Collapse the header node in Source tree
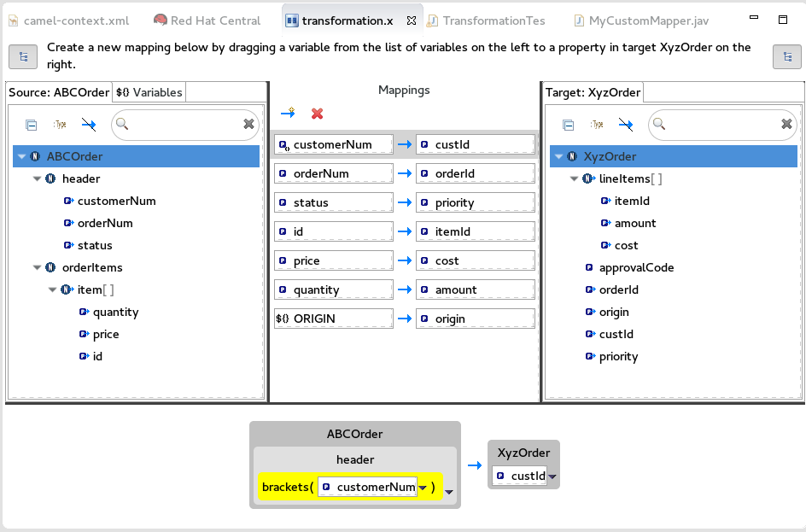806x532 pixels. [x=37, y=178]
